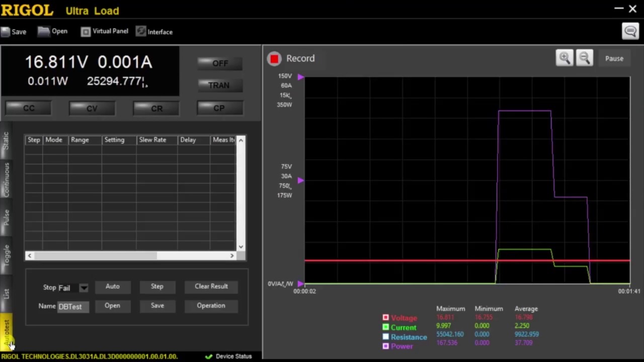Viewport: 644px width, 362px height.
Task: Click the Save icon in top toolbar
Action: 6,32
